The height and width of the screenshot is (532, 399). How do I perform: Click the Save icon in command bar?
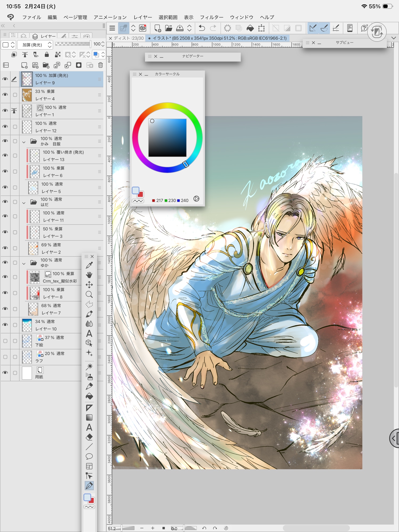180,28
